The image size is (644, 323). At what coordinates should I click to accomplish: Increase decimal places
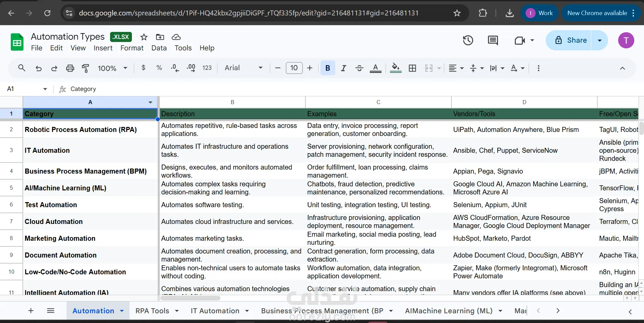(191, 68)
